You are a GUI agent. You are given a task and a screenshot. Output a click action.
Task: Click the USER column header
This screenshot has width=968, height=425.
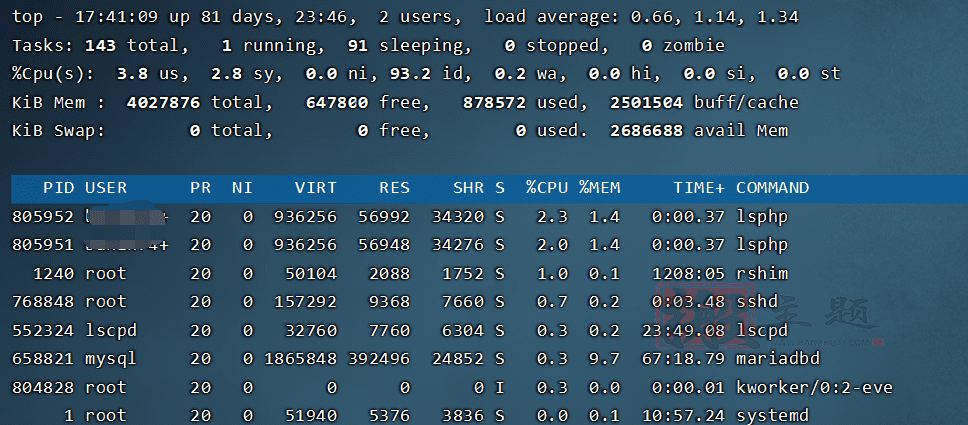(x=106, y=188)
